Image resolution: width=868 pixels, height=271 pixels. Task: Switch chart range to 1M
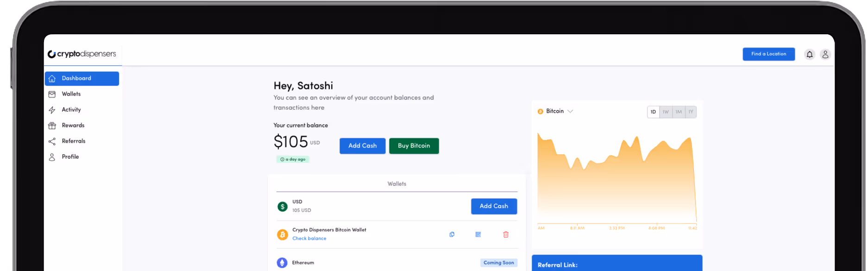pyautogui.click(x=679, y=112)
